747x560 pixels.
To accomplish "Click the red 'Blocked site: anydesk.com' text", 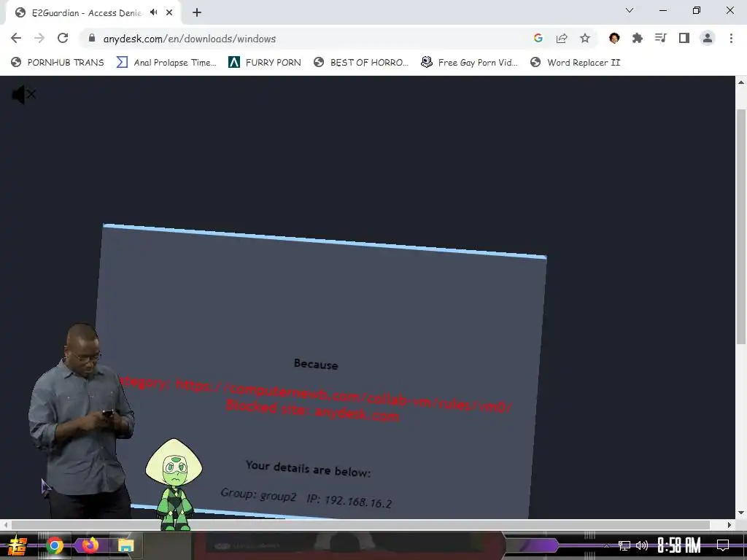I will point(312,410).
